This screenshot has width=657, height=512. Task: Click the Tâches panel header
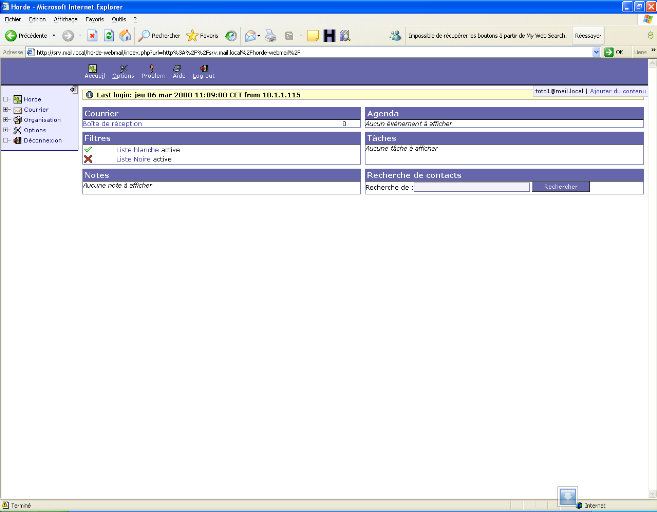coord(504,138)
